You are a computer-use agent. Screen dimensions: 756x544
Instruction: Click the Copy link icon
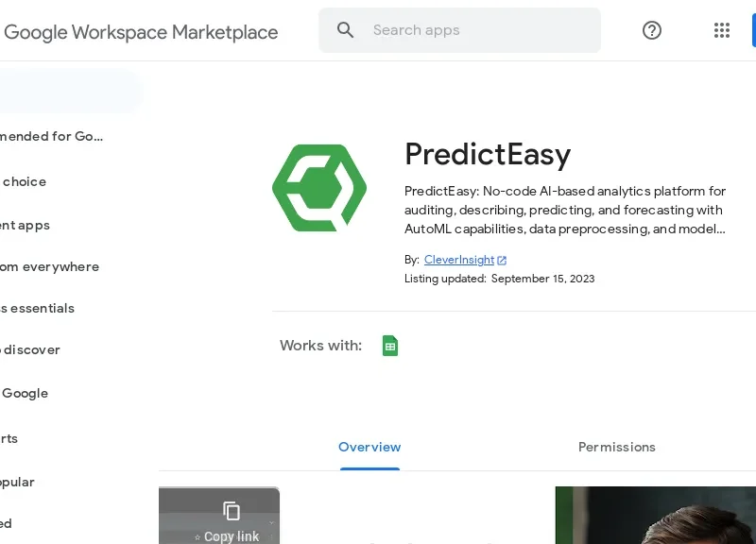pos(232,512)
